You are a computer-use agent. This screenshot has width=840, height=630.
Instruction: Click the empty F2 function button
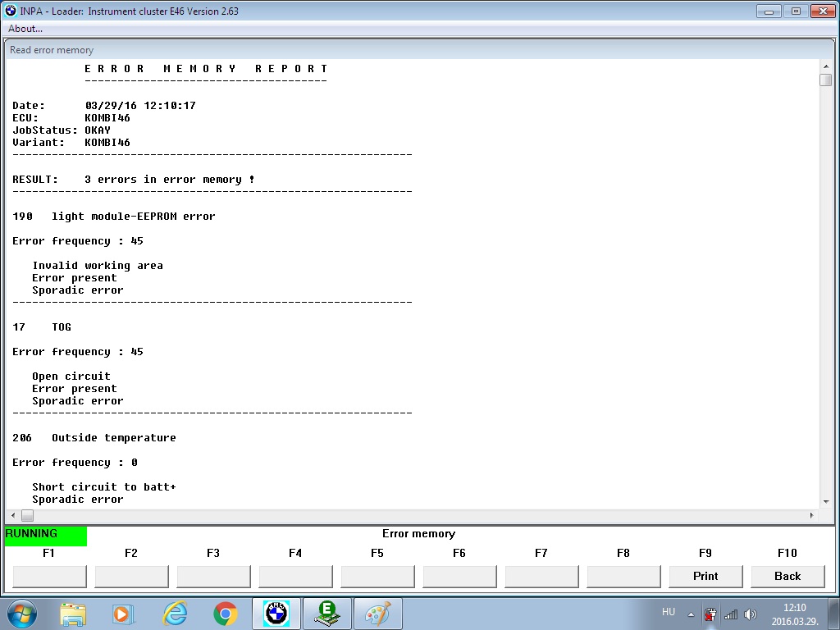(131, 577)
